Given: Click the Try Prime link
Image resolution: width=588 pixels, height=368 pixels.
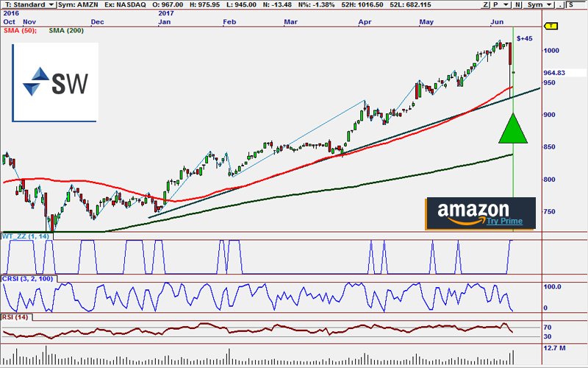Looking at the screenshot, I should (x=504, y=221).
